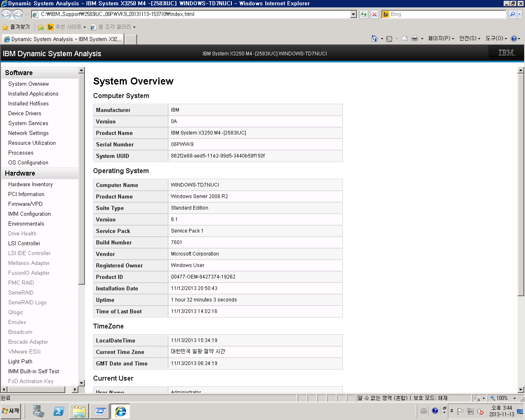Click the Home page icon in command bar
Viewport: 525px width, 420px height.
click(374, 39)
